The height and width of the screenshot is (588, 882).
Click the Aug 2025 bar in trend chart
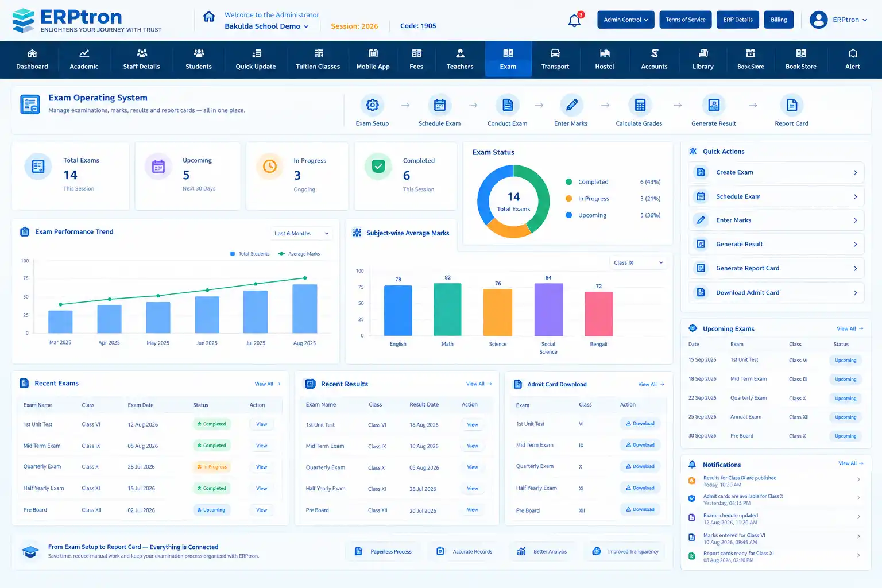(x=305, y=309)
